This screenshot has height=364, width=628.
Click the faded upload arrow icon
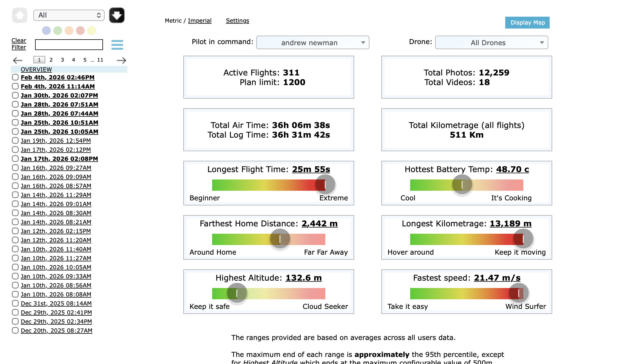[20, 15]
